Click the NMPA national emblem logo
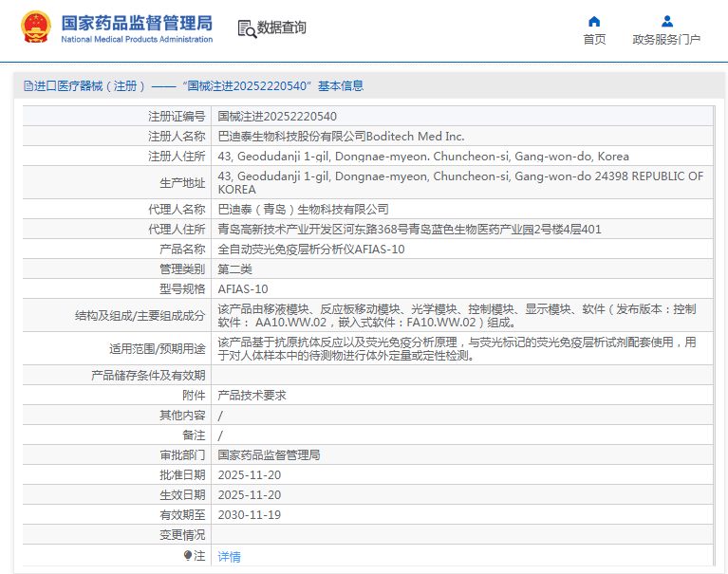The width and height of the screenshot is (728, 574). tap(36, 28)
